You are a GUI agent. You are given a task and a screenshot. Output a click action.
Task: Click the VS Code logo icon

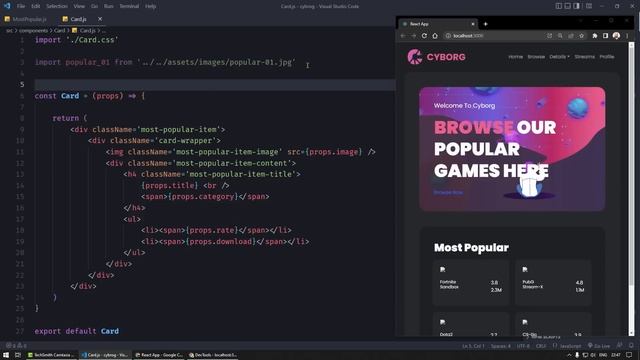point(7,6)
